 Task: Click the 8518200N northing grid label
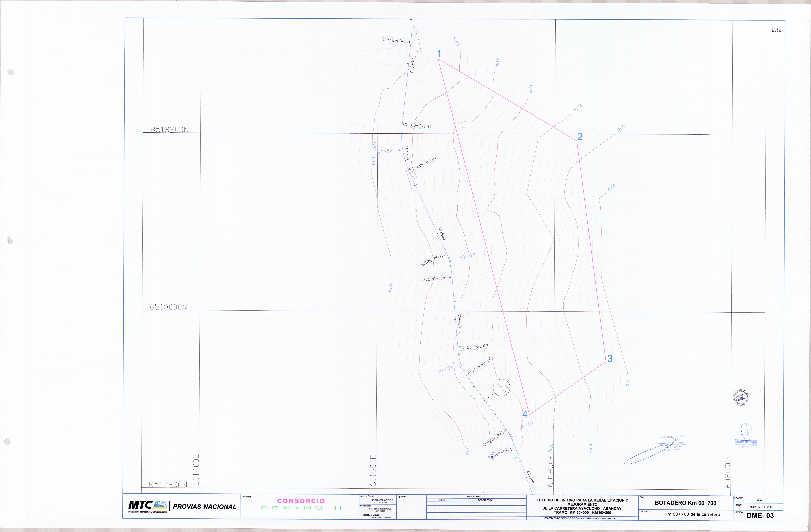[x=169, y=129]
